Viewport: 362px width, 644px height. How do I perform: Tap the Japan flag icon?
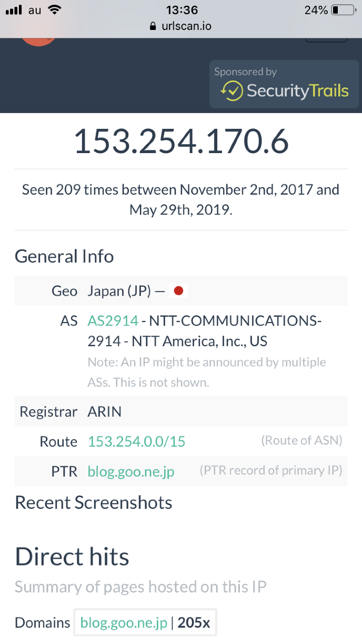178,291
